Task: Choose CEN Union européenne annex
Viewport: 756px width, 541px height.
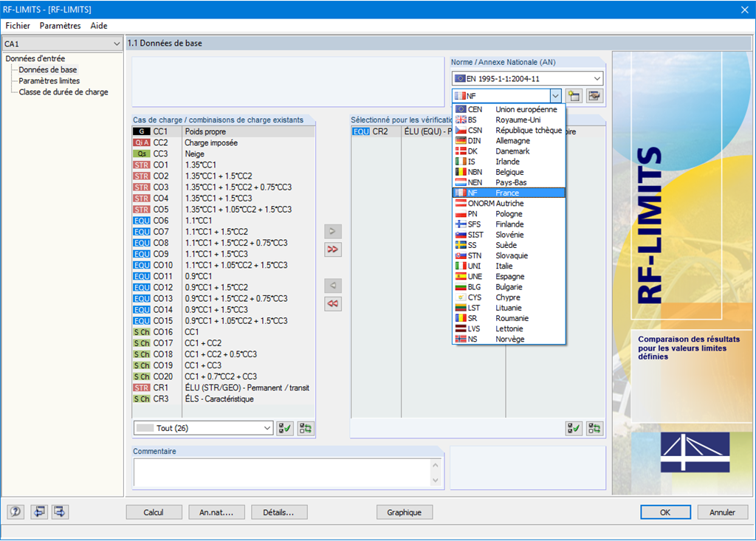Action: (x=509, y=109)
